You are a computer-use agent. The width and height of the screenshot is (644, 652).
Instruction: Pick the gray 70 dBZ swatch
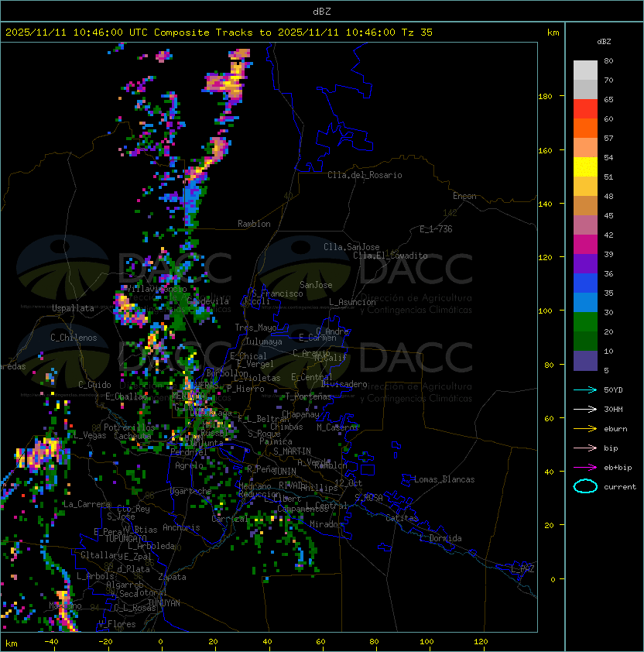pyautogui.click(x=585, y=89)
